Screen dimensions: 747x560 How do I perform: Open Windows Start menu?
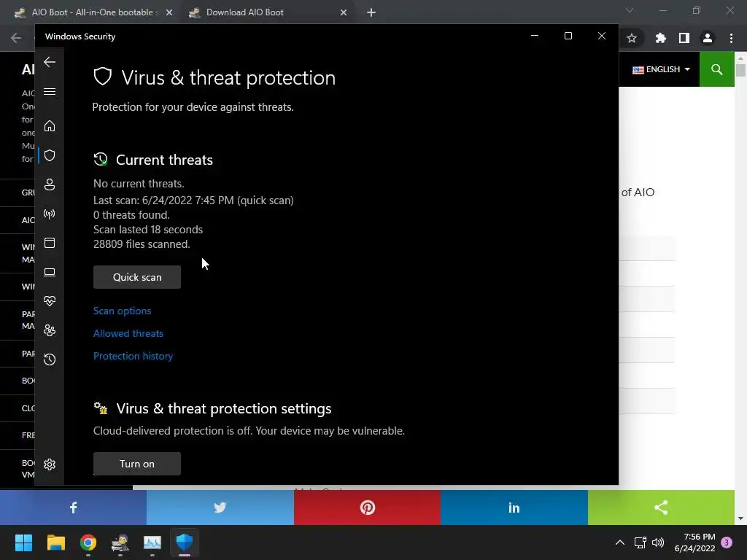pyautogui.click(x=23, y=542)
